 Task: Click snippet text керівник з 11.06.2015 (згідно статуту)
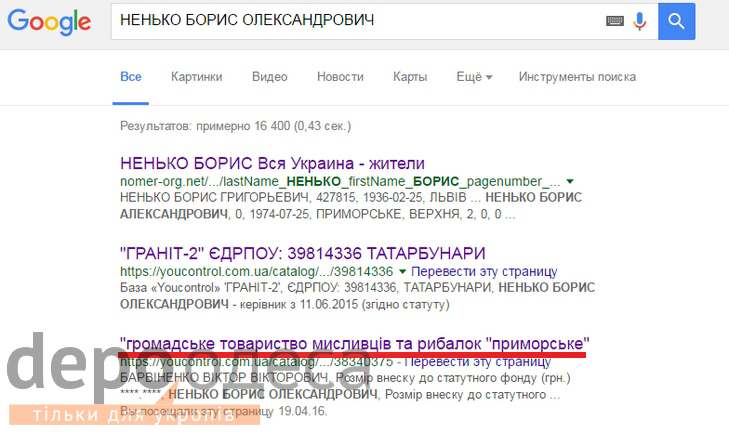345,305
